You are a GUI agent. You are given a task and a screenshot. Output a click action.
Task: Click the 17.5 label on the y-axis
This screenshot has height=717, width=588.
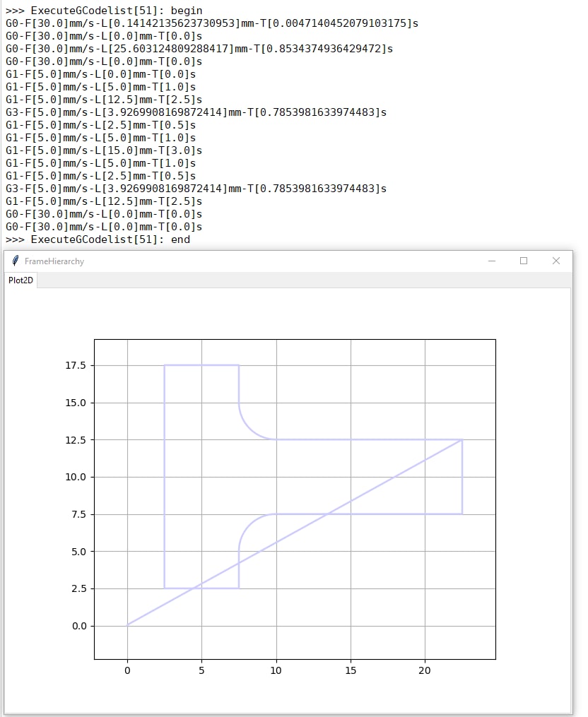[75, 366]
